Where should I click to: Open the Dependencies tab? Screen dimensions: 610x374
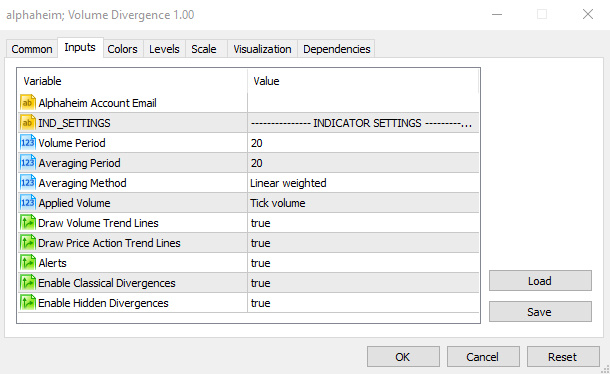337,49
